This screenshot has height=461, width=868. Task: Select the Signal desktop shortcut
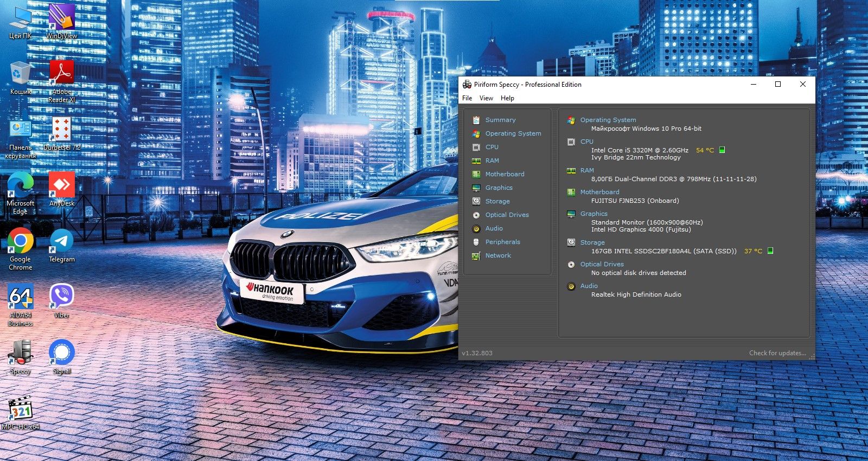pos(62,357)
